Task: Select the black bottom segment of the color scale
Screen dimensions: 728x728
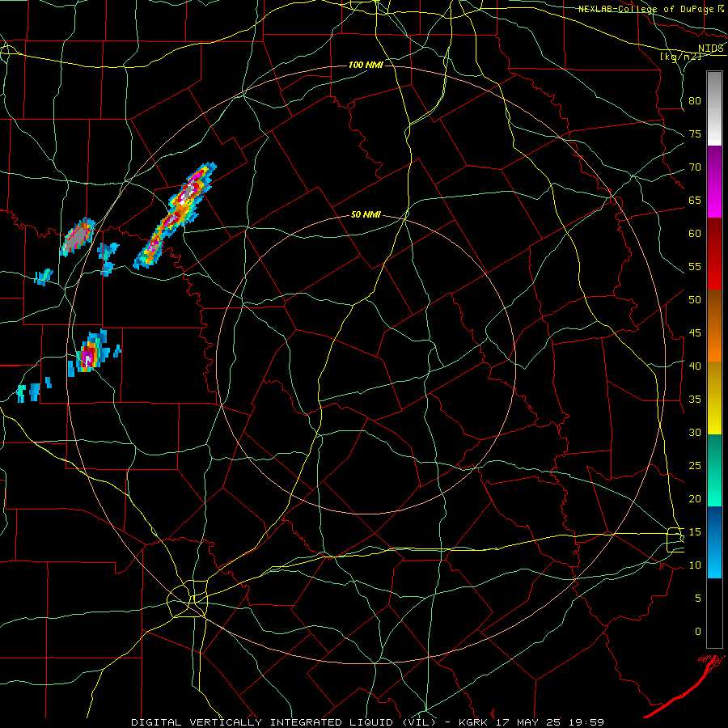Action: (714, 613)
